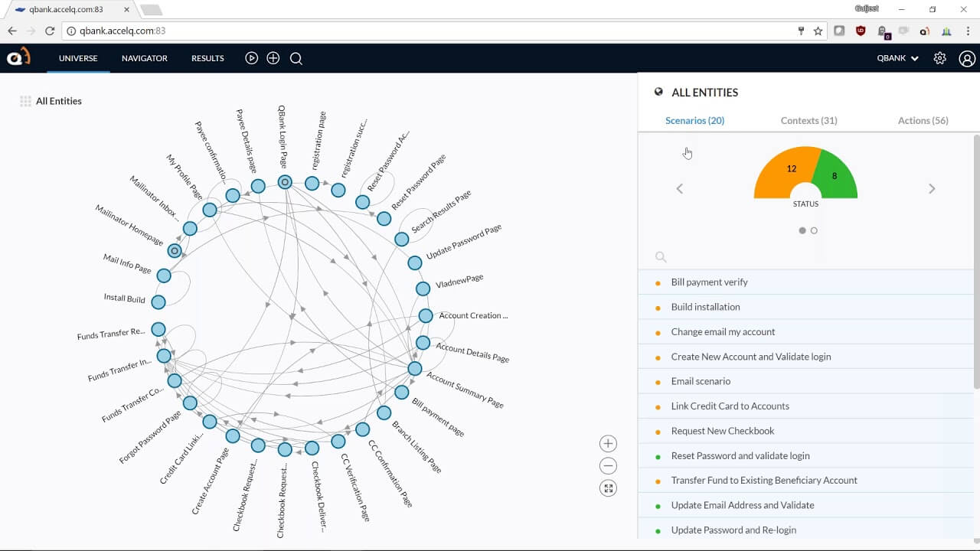Select the first carousel page dot
The height and width of the screenshot is (551, 980).
[802, 230]
